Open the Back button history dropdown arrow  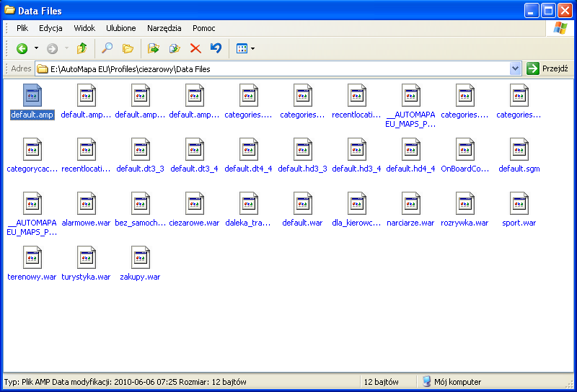37,48
